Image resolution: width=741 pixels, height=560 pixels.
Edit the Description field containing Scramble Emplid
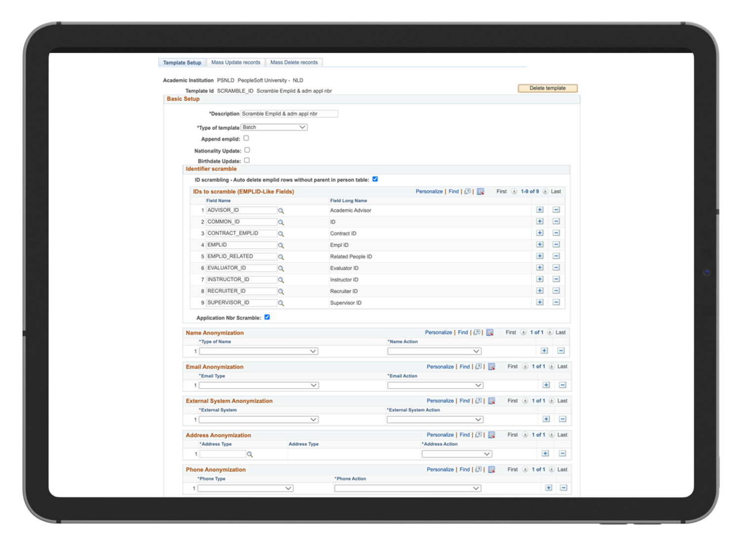tap(289, 114)
